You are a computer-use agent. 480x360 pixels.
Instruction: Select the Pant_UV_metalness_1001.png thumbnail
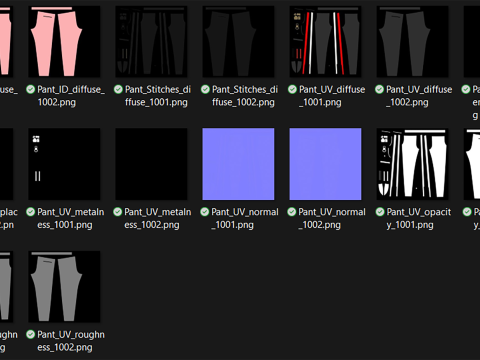point(64,164)
